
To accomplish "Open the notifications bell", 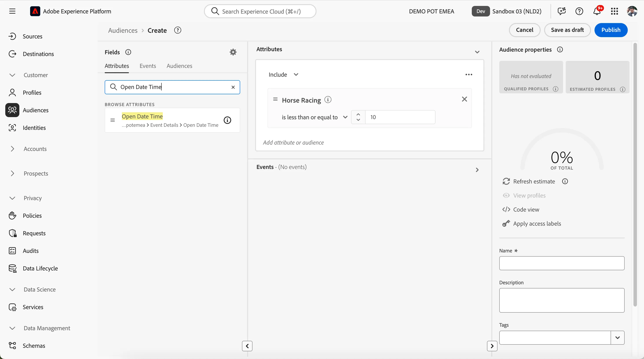I will coord(597,11).
